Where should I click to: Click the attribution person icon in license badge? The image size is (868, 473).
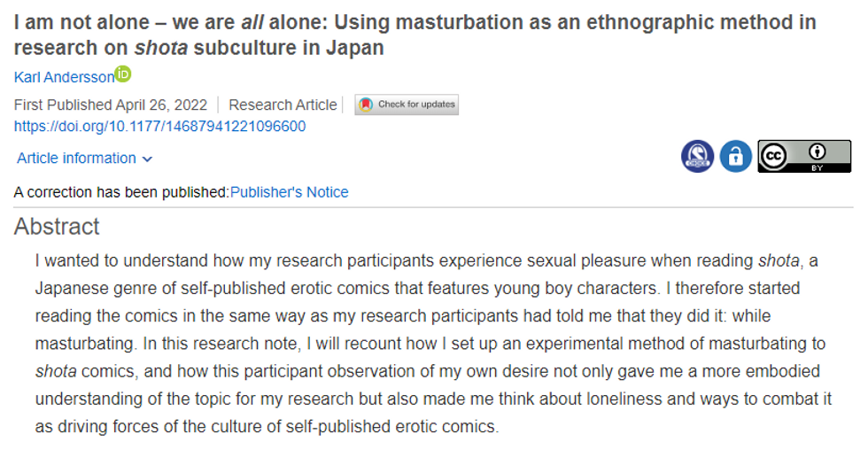click(x=818, y=151)
